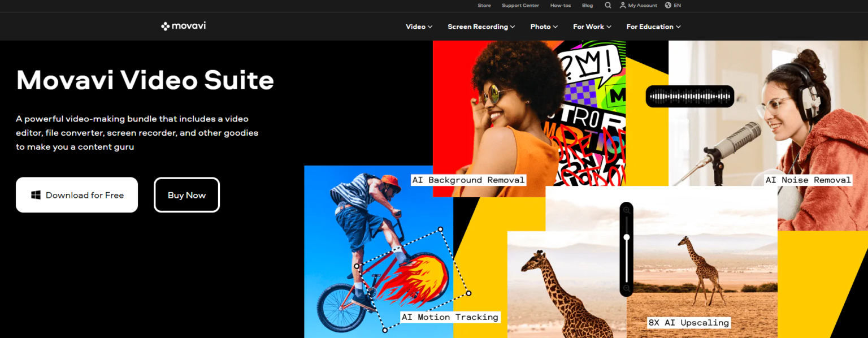Click the AI Motion Tracking cyclist image
Image resolution: width=868 pixels, height=338 pixels.
point(379,252)
